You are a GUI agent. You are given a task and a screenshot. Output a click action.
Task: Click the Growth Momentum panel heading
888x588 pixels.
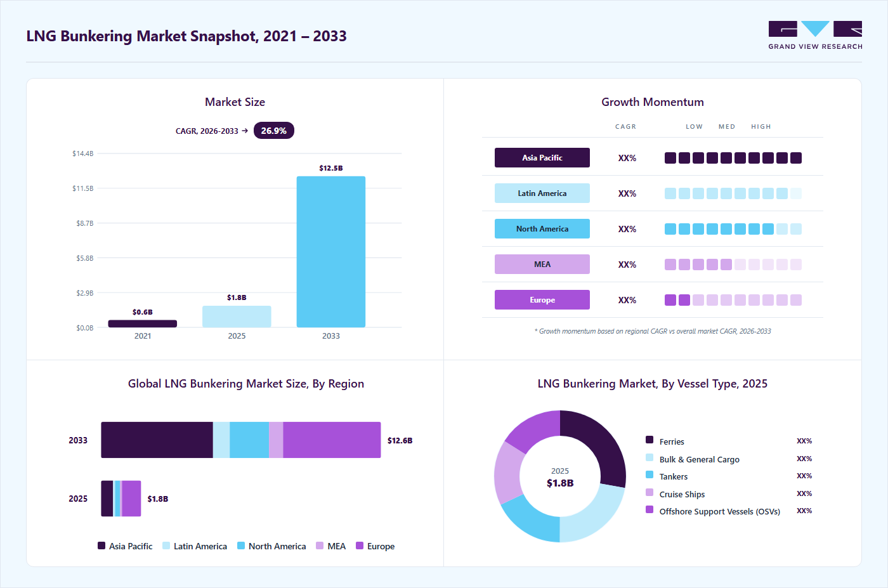(653, 102)
